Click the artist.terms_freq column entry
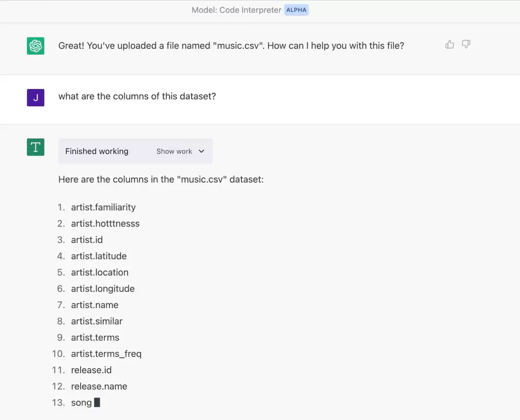This screenshot has width=520, height=420. point(106,354)
